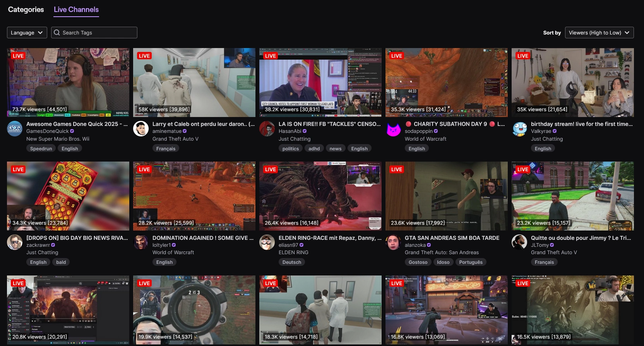Open Larry et Caleb stream thumbnail
Image resolution: width=644 pixels, height=346 pixels.
194,83
